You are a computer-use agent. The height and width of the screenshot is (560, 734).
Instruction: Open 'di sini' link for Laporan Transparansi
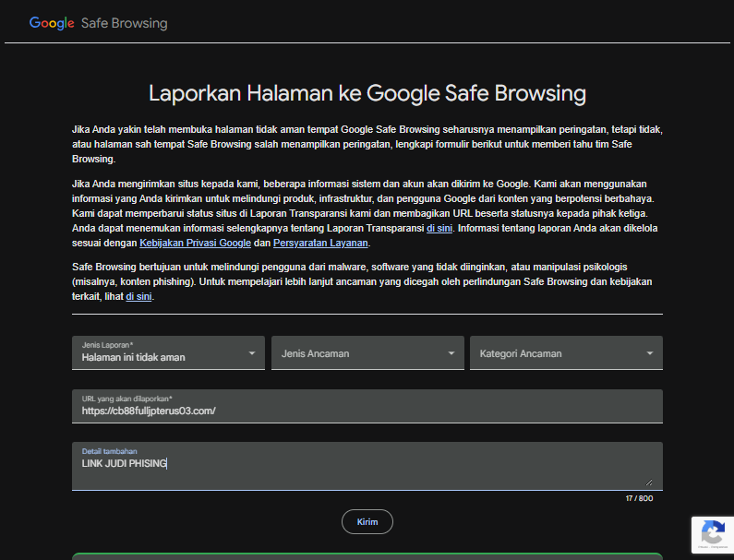tap(439, 228)
